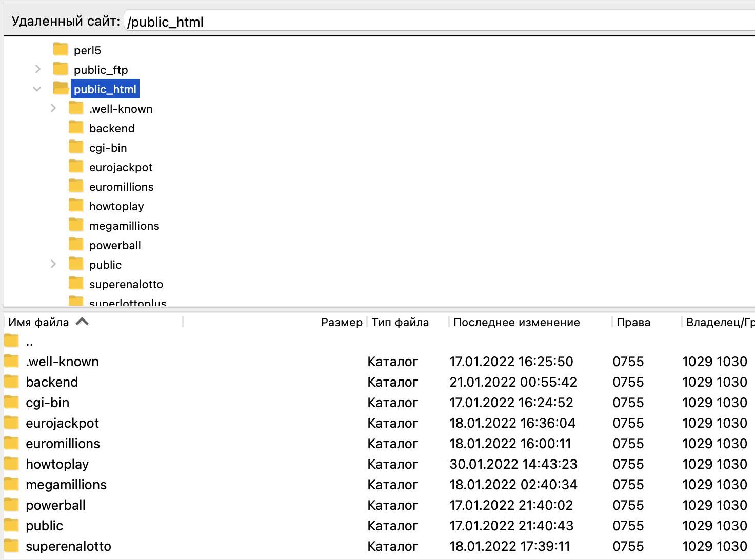Sort by 'Тип файла' column header
This screenshot has height=560, width=755.
click(400, 322)
